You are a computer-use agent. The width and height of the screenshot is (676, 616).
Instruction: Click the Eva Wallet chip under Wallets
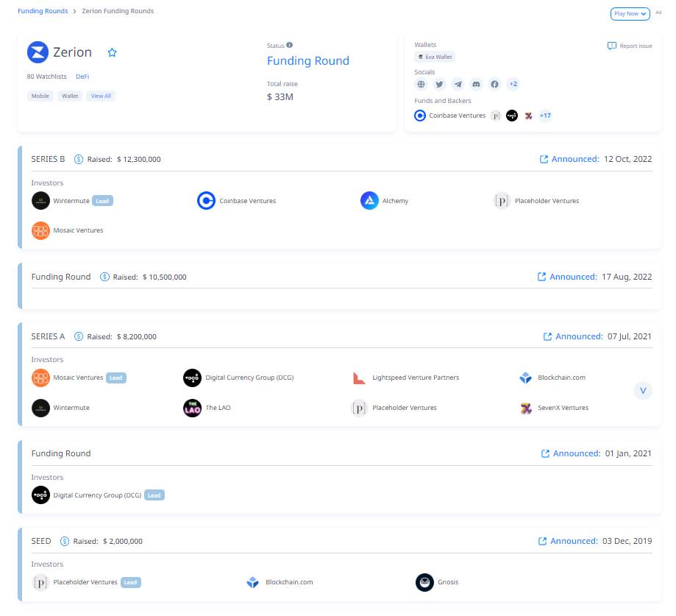(436, 57)
